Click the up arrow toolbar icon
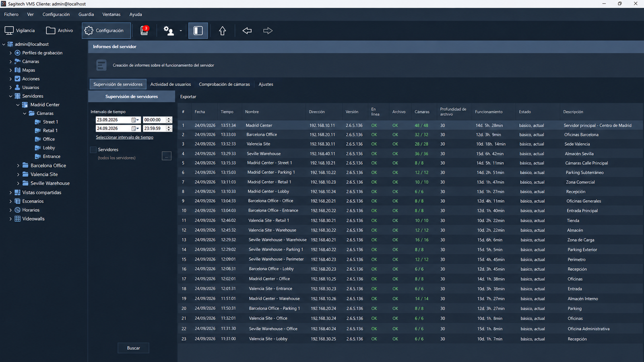Image resolution: width=644 pixels, height=362 pixels. (x=222, y=31)
